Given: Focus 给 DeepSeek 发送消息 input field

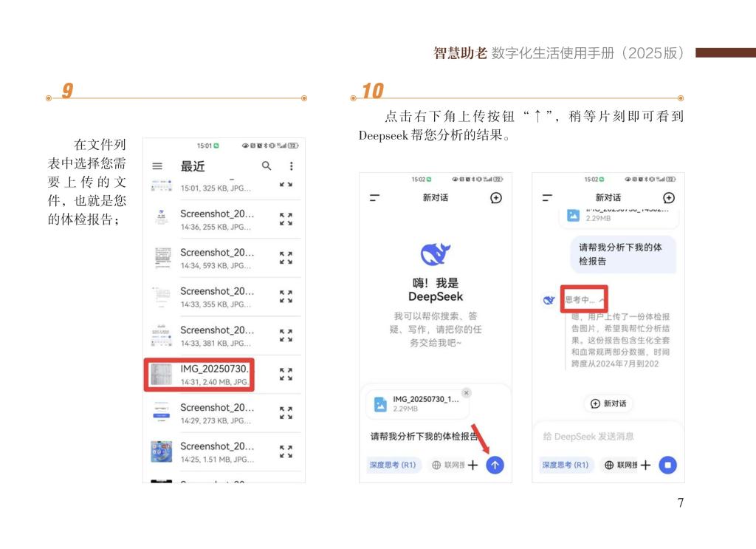Looking at the screenshot, I should 608,436.
